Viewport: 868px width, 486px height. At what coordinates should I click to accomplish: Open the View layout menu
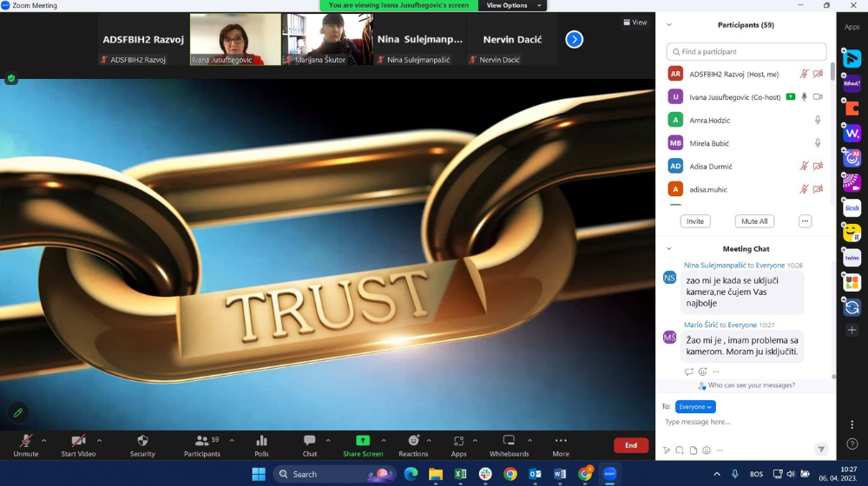click(x=635, y=23)
